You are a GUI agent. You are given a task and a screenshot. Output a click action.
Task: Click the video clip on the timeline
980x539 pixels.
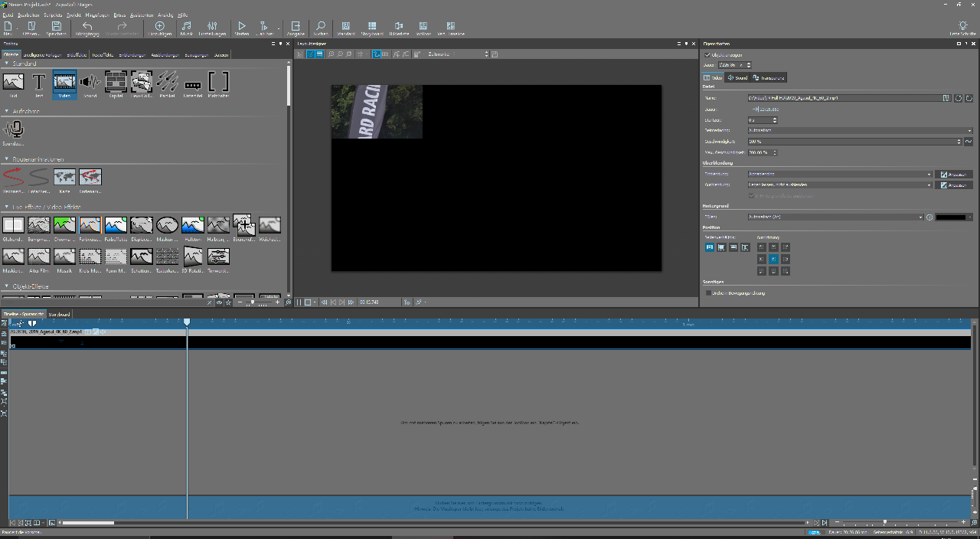(490, 342)
